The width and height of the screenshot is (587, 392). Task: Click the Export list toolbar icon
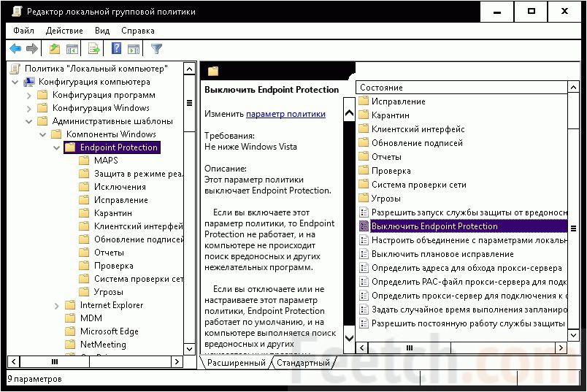tap(94, 49)
